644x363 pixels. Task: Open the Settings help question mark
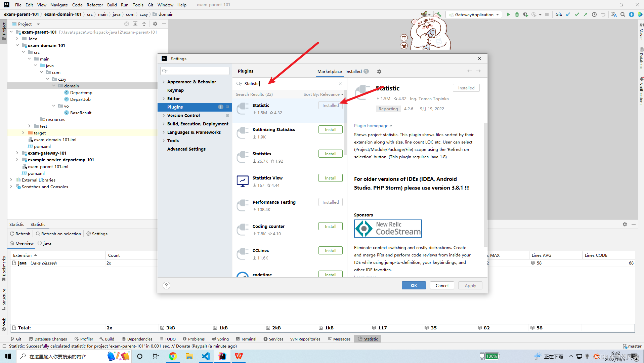point(166,285)
